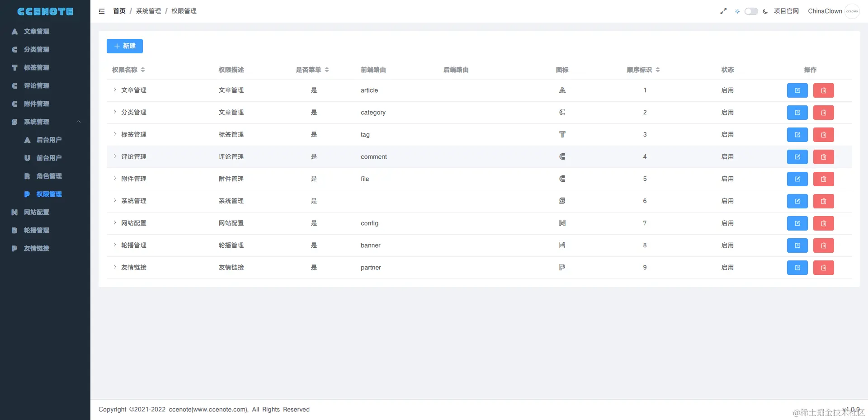
Task: Toggle the dark theme switch
Action: coord(751,11)
